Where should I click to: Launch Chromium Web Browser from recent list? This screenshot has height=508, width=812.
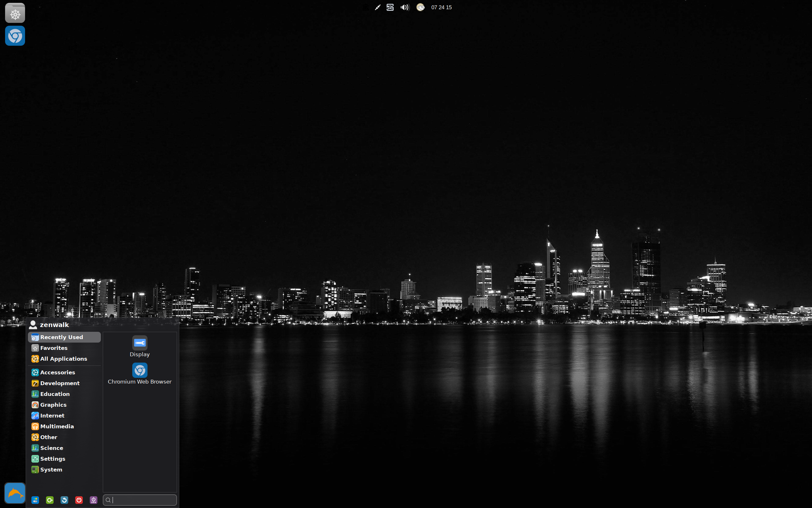(140, 374)
